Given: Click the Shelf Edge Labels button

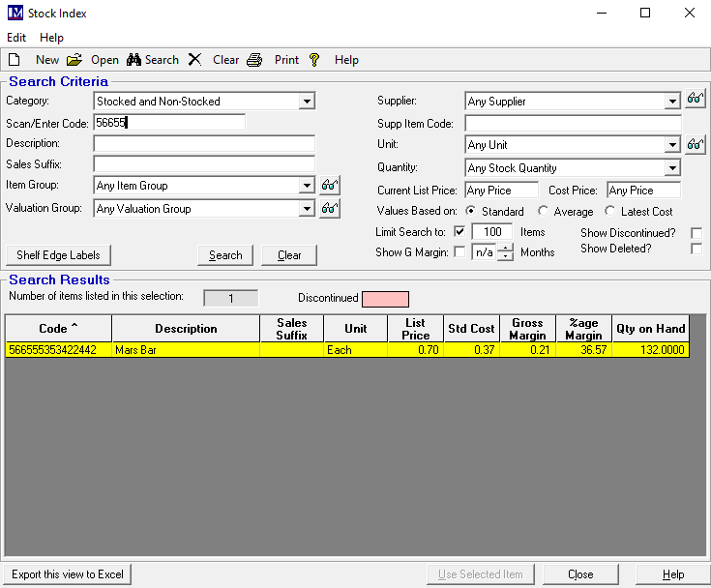Looking at the screenshot, I should pos(58,255).
